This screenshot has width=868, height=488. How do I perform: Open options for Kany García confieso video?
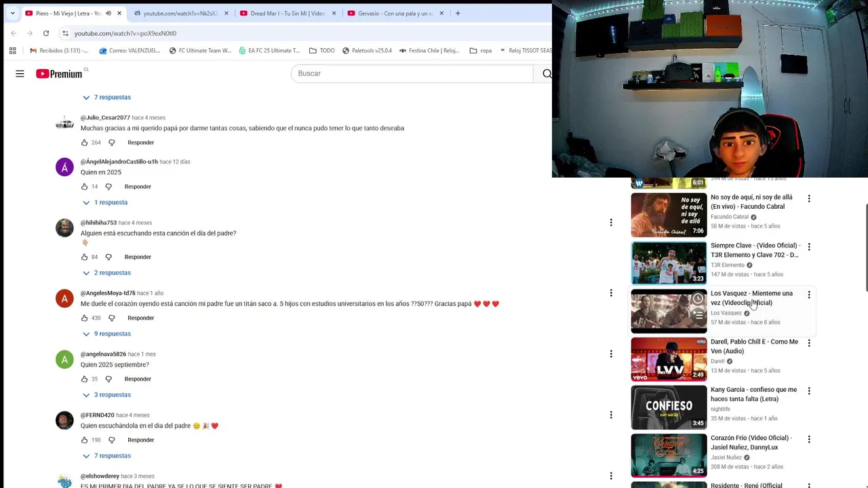809,391
